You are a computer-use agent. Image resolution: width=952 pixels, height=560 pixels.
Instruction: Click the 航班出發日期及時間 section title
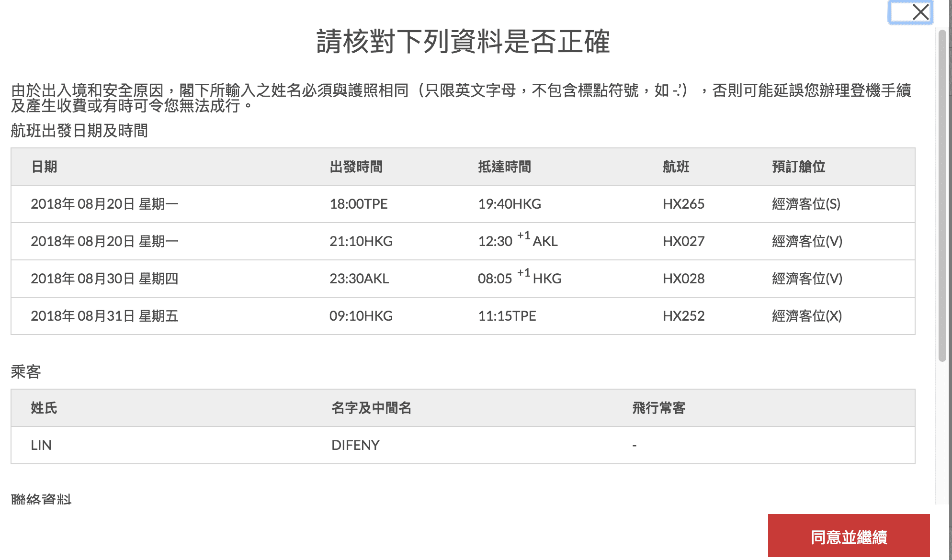[79, 131]
